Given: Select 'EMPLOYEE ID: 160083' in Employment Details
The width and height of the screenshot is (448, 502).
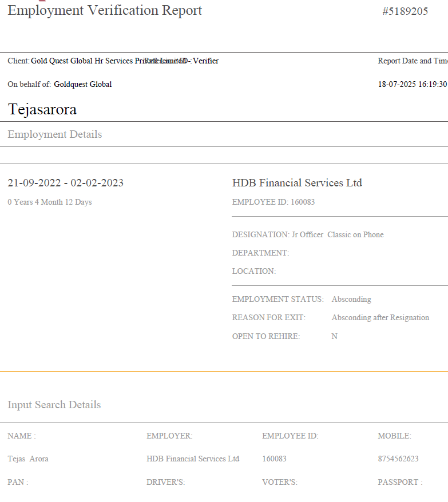Looking at the screenshot, I should point(273,202).
